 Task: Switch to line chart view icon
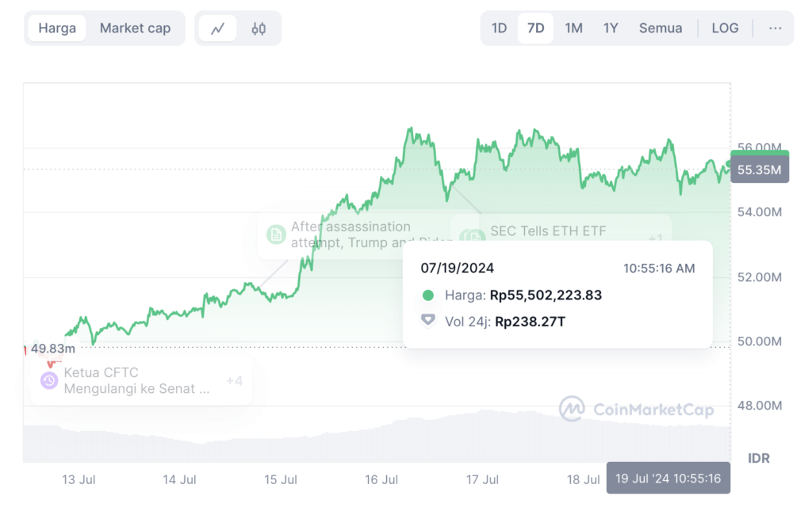[217, 29]
